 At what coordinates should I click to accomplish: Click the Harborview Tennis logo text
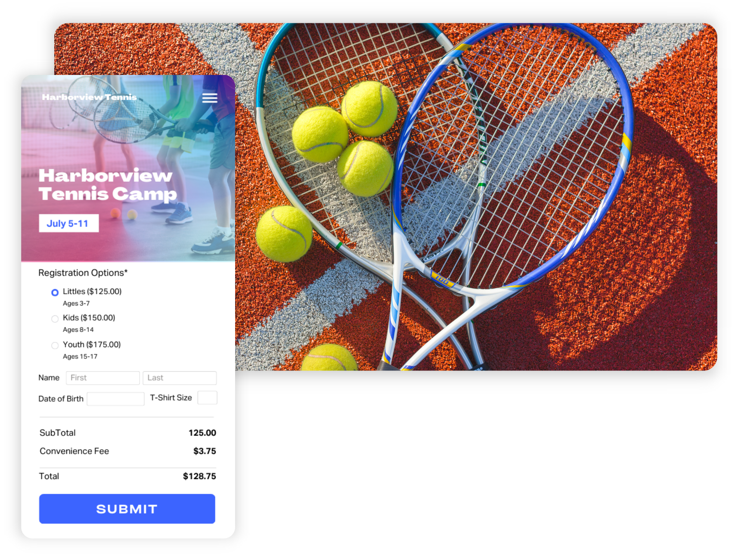89,97
